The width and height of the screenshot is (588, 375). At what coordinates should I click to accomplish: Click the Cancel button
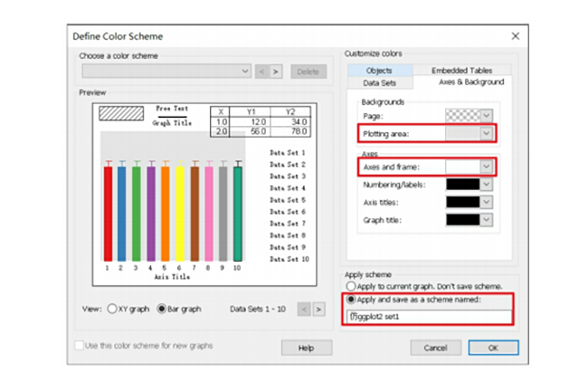point(435,348)
